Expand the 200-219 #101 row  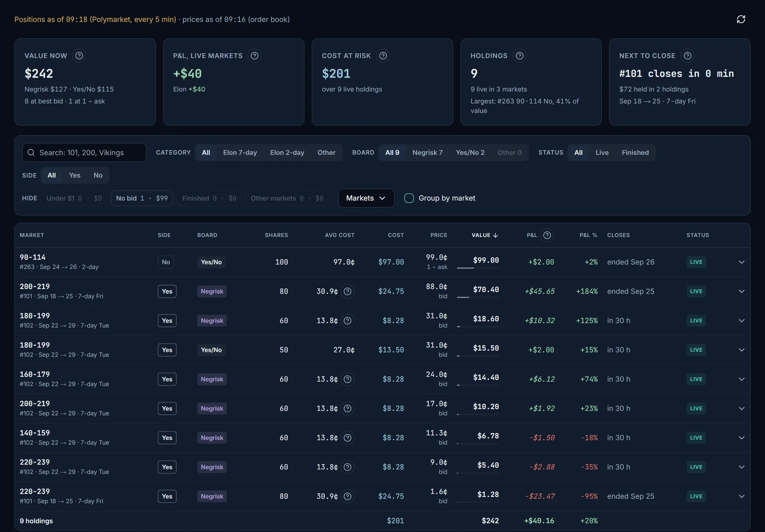pos(742,291)
